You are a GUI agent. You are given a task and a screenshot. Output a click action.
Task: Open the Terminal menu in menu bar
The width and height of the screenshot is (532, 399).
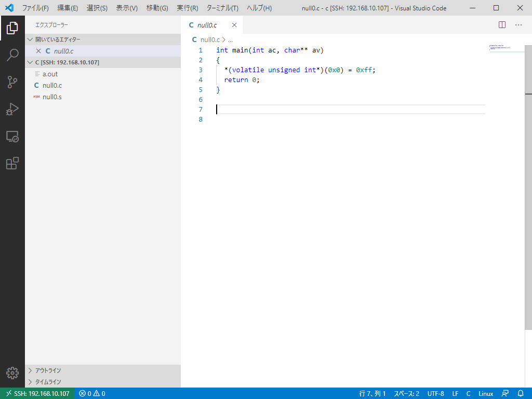coord(222,8)
